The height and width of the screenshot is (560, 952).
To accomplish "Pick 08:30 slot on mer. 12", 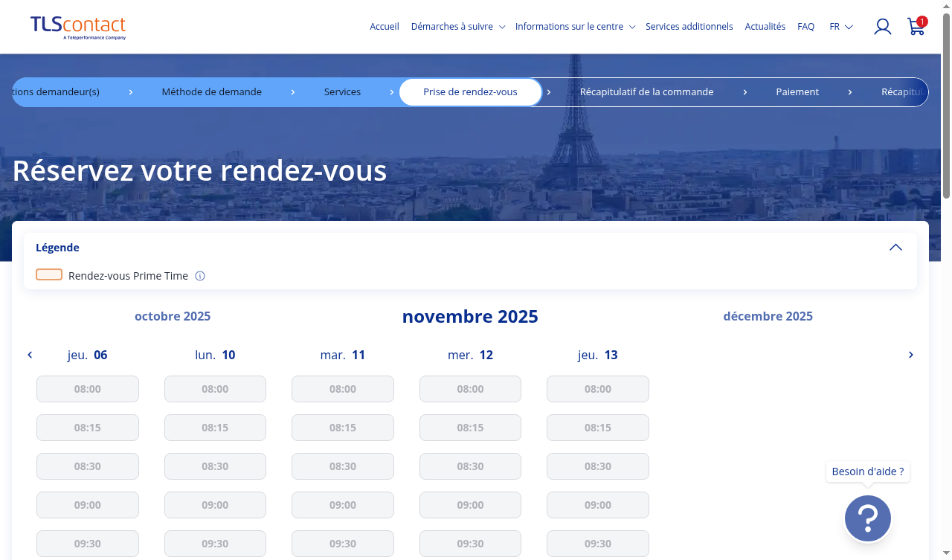I will (470, 466).
